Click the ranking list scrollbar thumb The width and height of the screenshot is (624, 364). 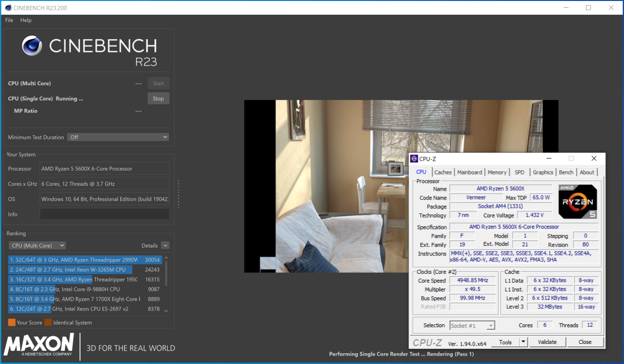pyautogui.click(x=166, y=273)
